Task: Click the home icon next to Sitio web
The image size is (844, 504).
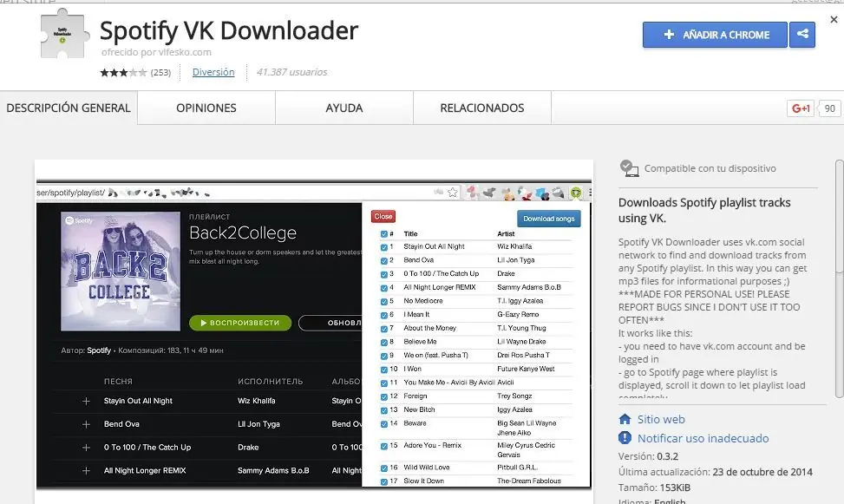Action: [x=624, y=419]
